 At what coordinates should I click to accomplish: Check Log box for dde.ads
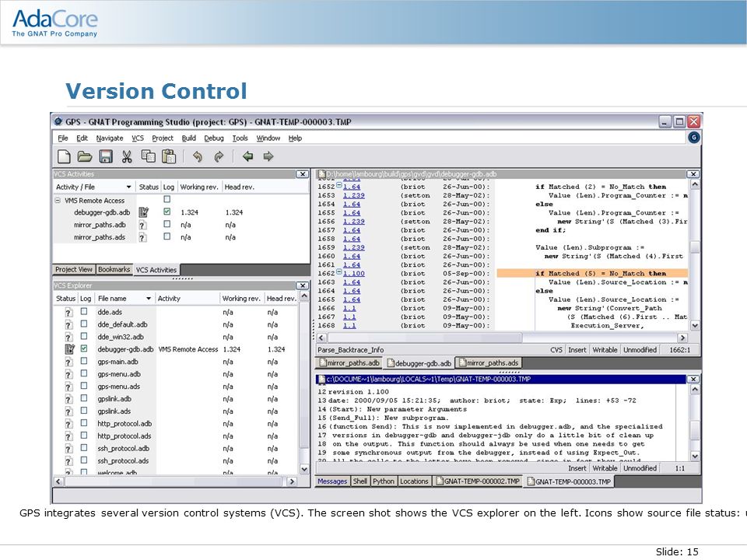coord(84,311)
